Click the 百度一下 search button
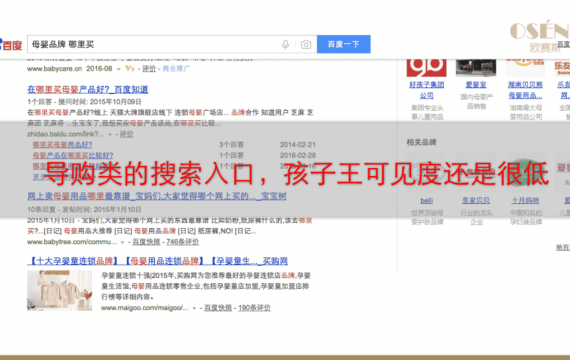Screen dimensions: 570x360 344,44
